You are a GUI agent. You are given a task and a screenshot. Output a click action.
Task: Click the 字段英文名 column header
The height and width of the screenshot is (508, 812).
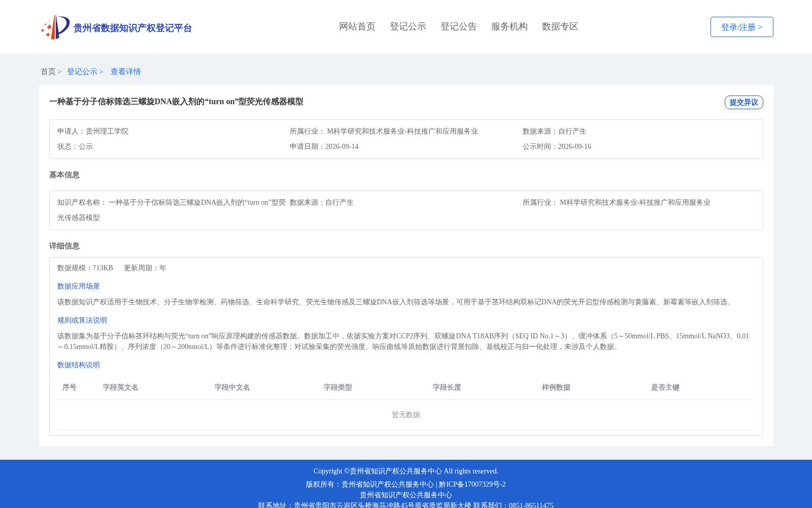[121, 387]
